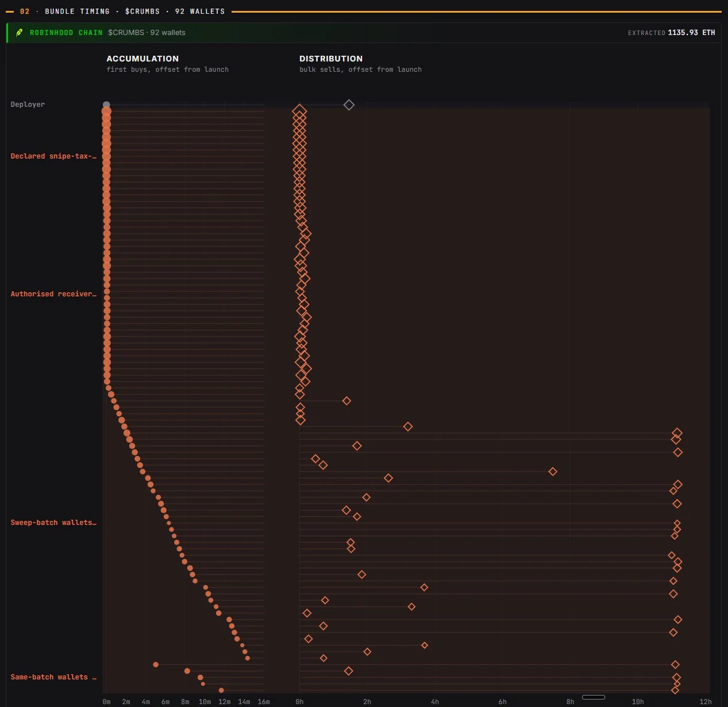Click the '16m' accumulation axis tick

pyautogui.click(x=264, y=702)
